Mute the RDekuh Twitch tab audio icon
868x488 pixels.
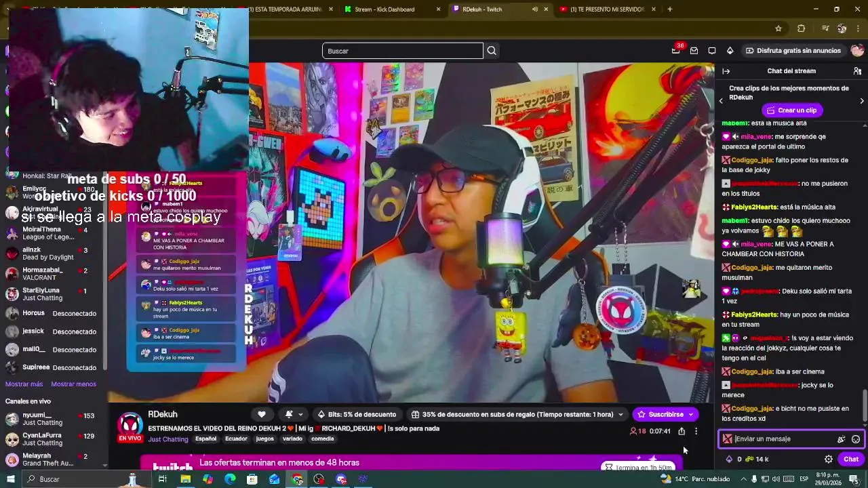click(x=535, y=9)
